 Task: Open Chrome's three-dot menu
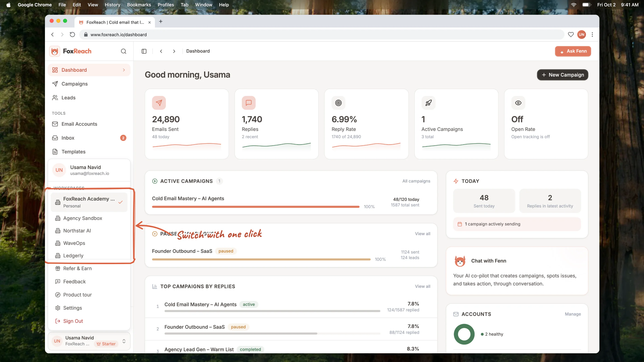pos(592,34)
